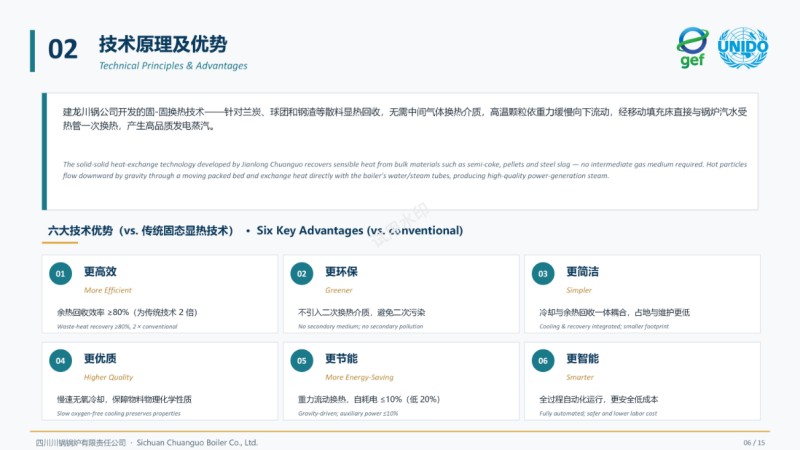Select the 05 badge beside 更节能

click(302, 360)
